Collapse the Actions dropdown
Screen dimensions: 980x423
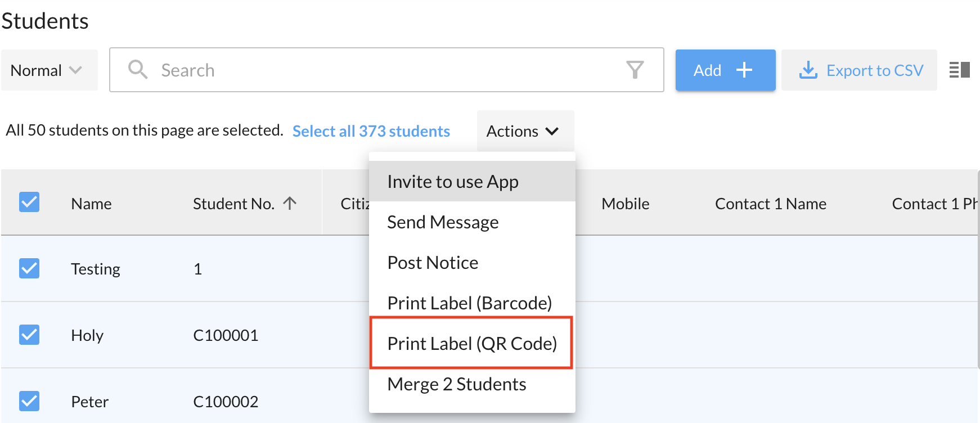(x=524, y=131)
